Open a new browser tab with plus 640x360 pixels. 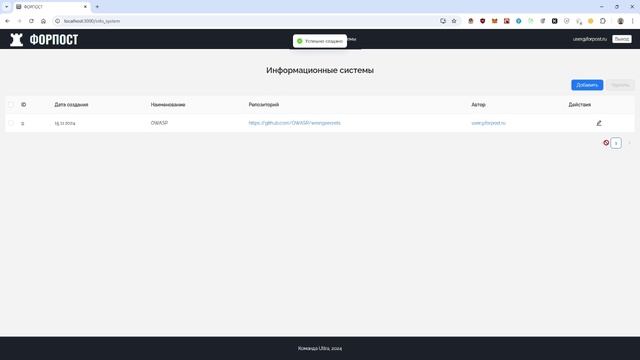pyautogui.click(x=97, y=7)
